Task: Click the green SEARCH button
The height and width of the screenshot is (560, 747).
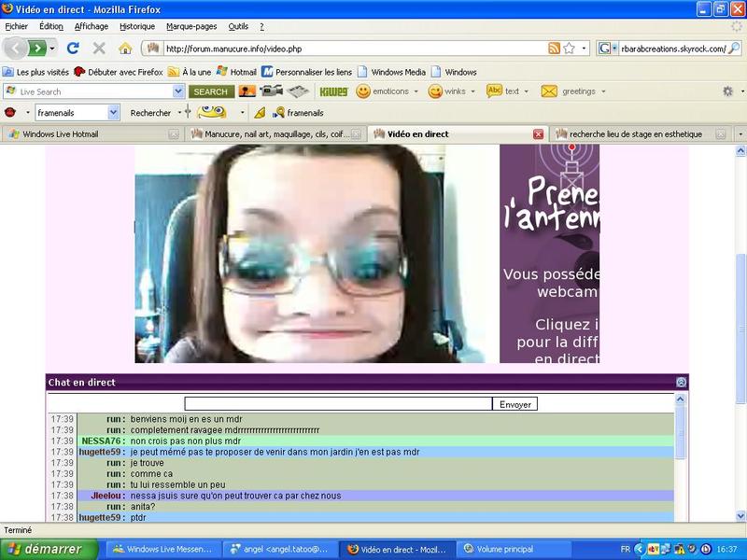Action: click(x=210, y=91)
